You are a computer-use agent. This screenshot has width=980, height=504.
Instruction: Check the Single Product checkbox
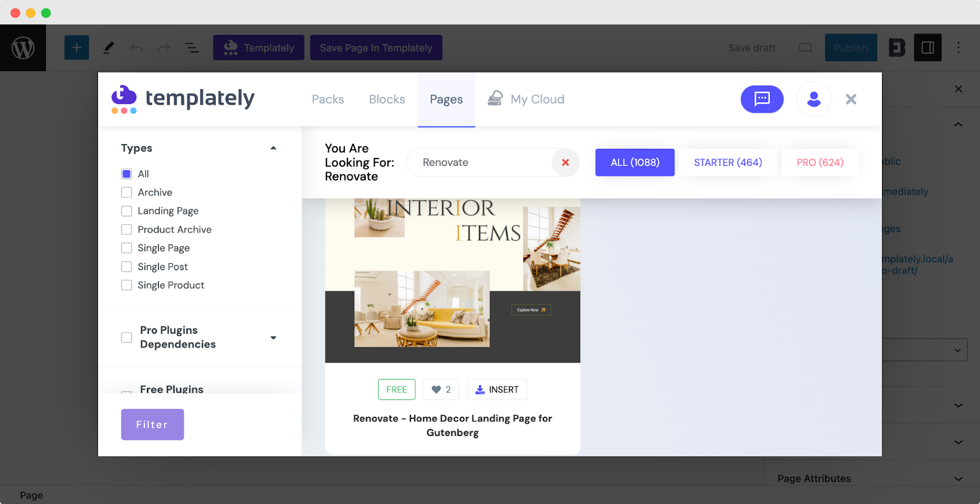pyautogui.click(x=127, y=285)
